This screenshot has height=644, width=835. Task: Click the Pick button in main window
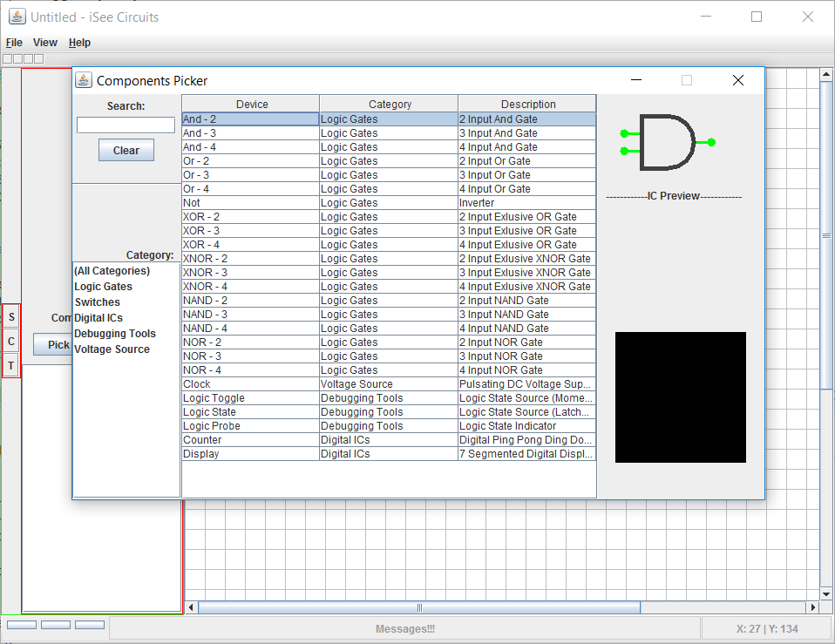pos(52,344)
